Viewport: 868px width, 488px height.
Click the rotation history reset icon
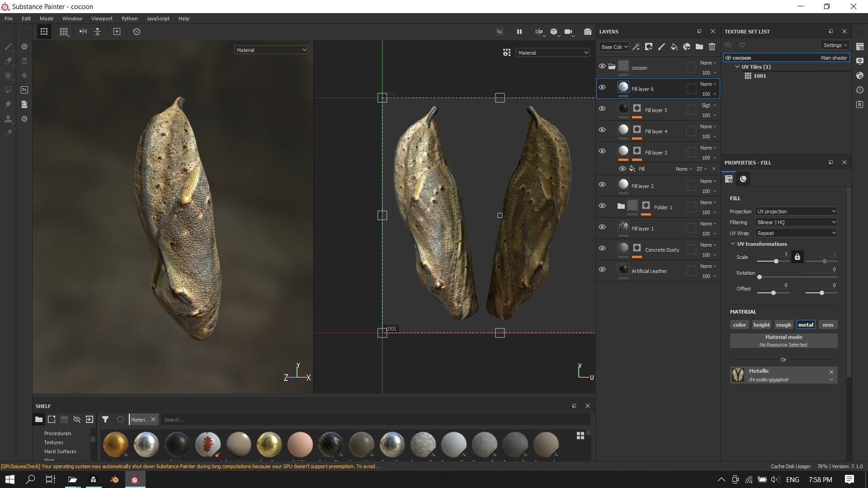pos(137,32)
